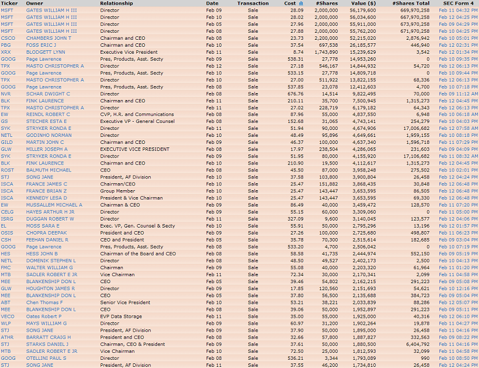
Task: Sort by the Date column header
Action: (x=212, y=3)
